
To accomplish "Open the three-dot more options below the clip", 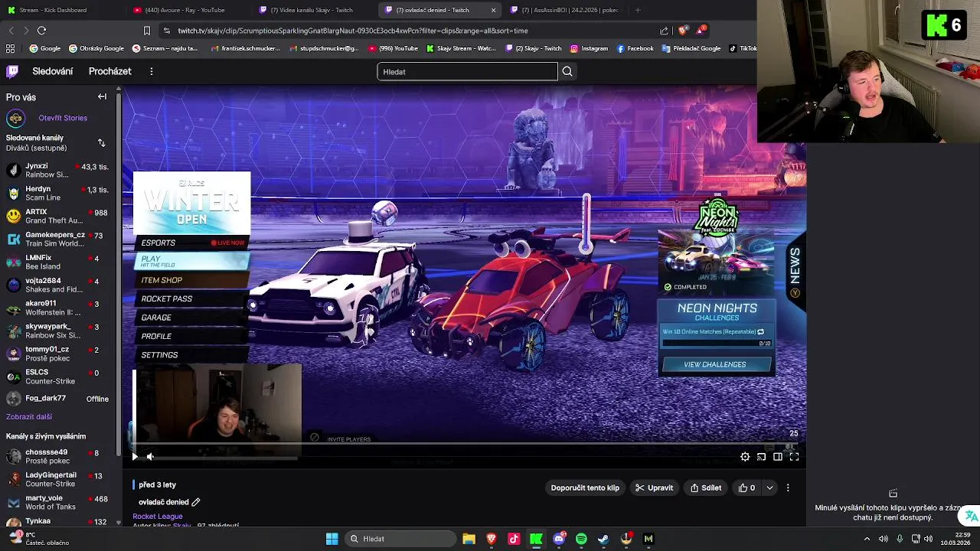I will pyautogui.click(x=788, y=487).
